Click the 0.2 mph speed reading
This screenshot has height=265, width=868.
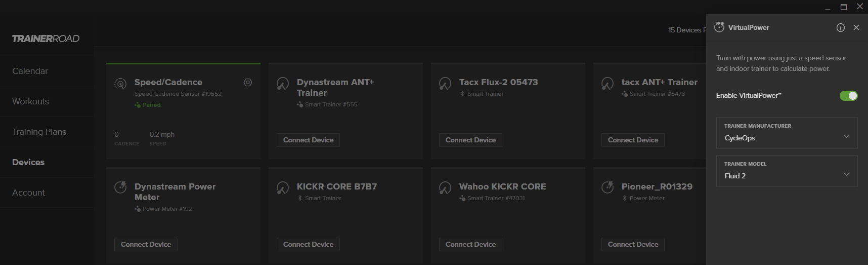coord(162,134)
